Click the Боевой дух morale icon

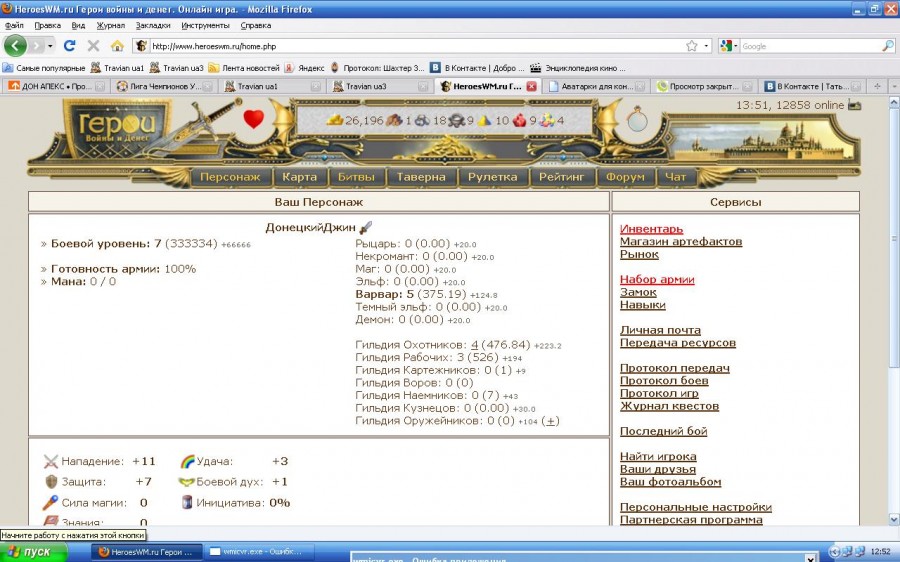(x=187, y=482)
